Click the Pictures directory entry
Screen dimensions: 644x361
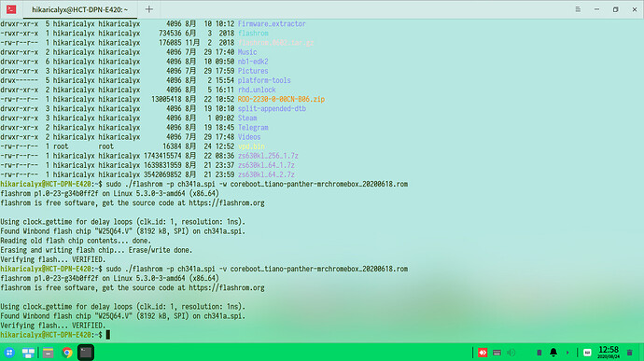click(253, 71)
